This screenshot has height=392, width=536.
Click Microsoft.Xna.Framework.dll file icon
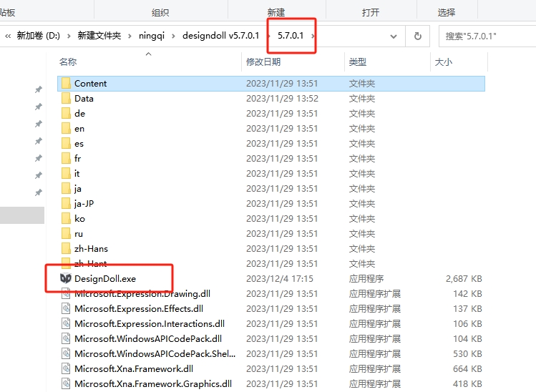coord(66,369)
